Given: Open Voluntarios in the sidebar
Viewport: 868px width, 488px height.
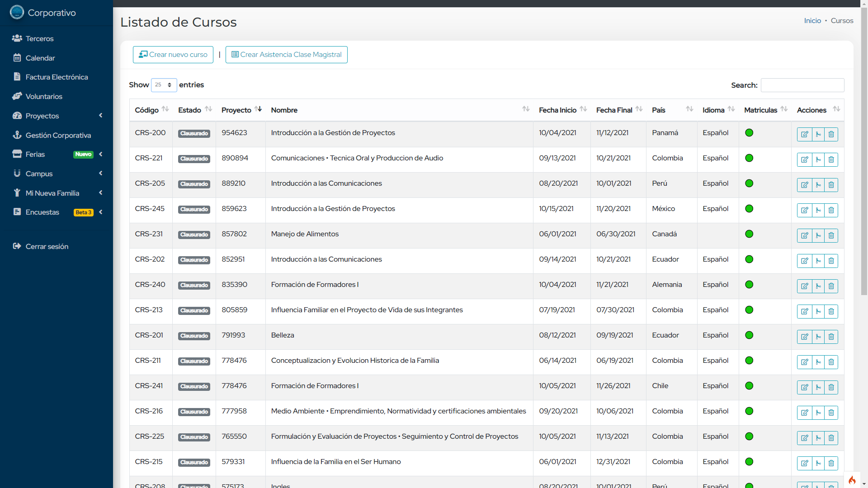Looking at the screenshot, I should 44,96.
